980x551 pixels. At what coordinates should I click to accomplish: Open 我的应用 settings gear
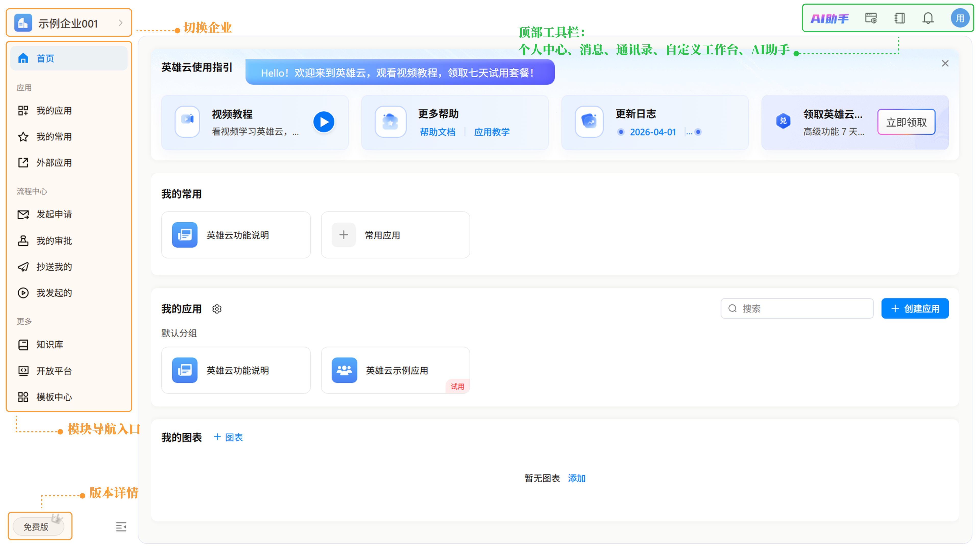[217, 309]
